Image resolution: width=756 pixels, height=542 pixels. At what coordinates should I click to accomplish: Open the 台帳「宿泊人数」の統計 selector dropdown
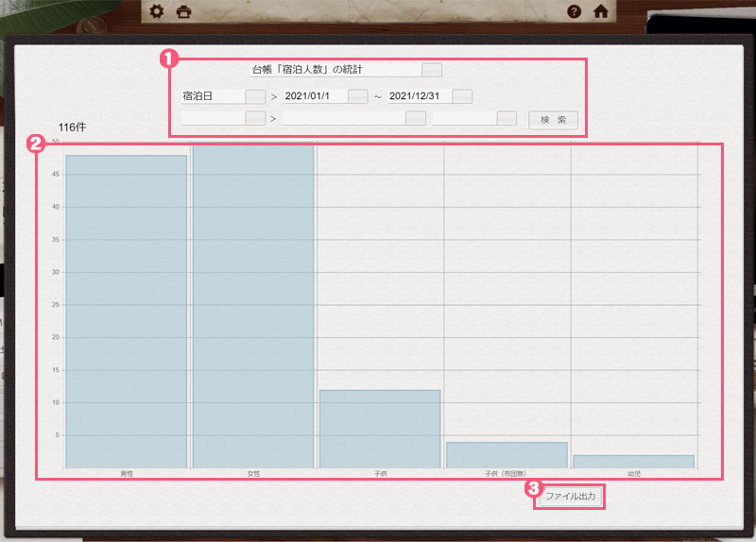point(431,70)
